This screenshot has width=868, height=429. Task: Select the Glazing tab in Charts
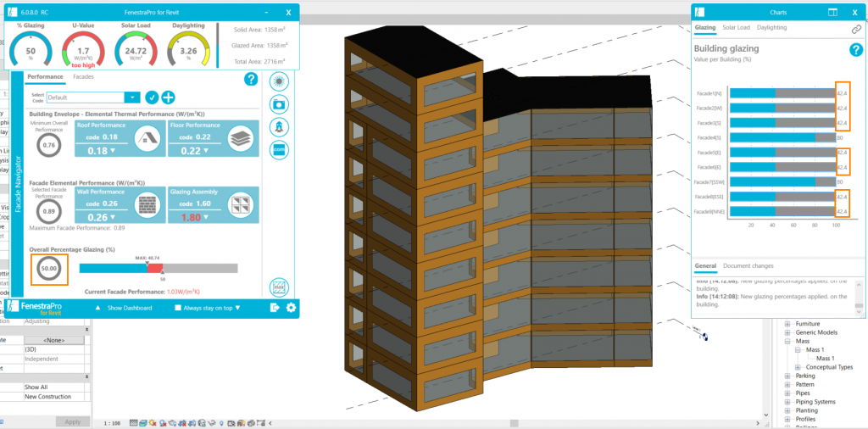tap(704, 28)
